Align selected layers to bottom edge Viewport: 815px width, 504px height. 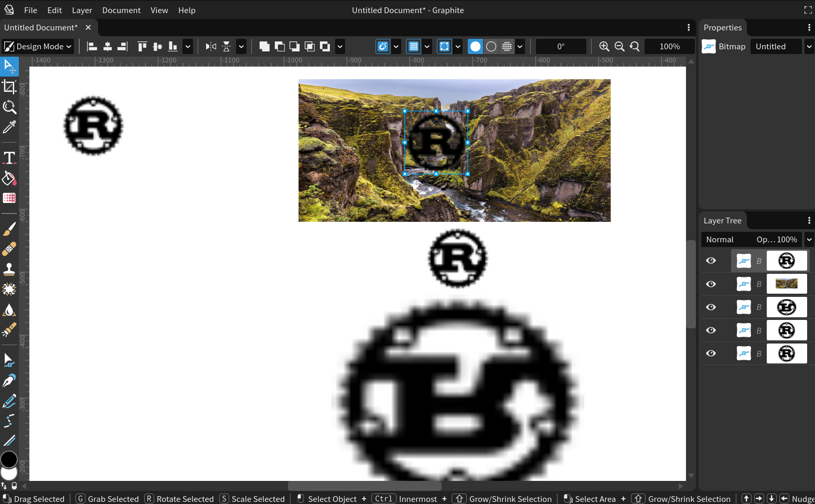coord(173,47)
